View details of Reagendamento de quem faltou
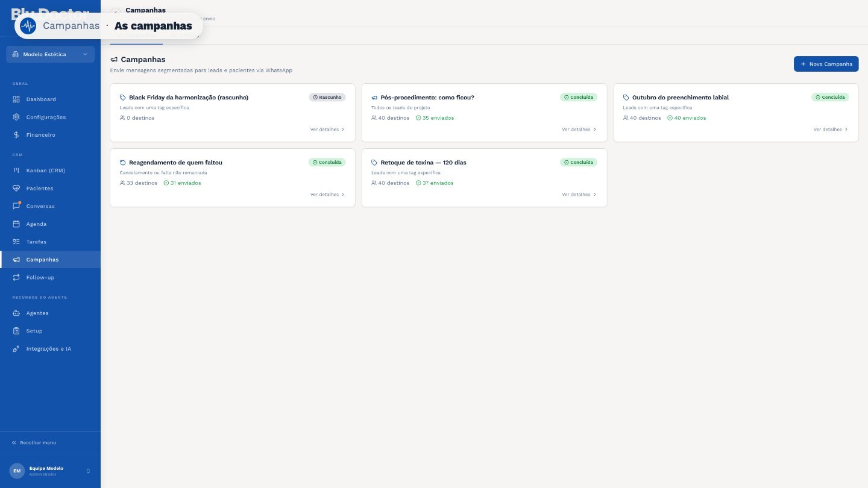The height and width of the screenshot is (488, 868). 327,195
